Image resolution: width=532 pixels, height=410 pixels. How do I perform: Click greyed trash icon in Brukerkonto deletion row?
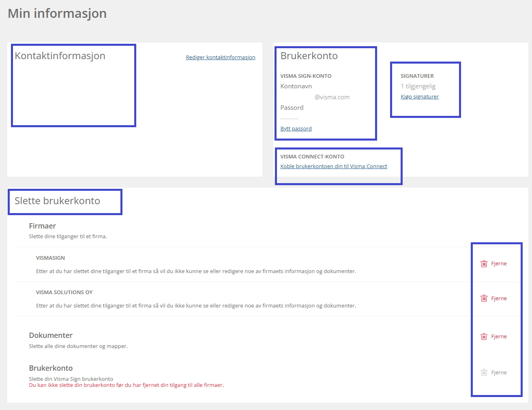pyautogui.click(x=484, y=373)
